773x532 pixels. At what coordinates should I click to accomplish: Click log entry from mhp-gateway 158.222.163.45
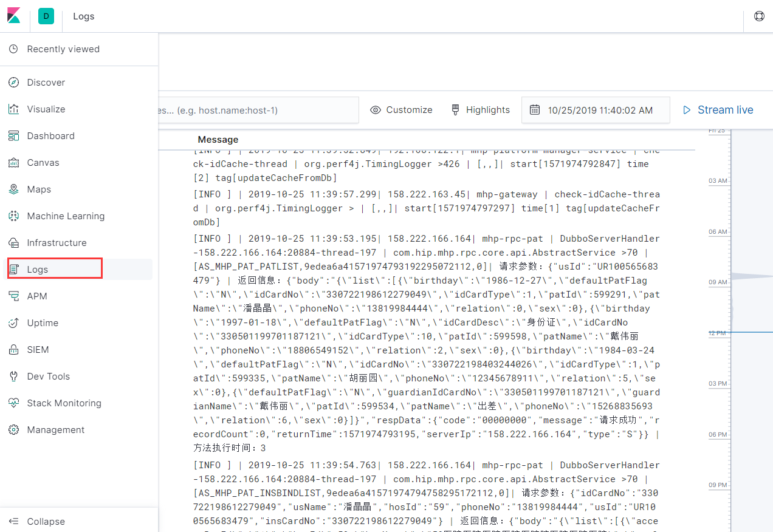tap(427, 208)
